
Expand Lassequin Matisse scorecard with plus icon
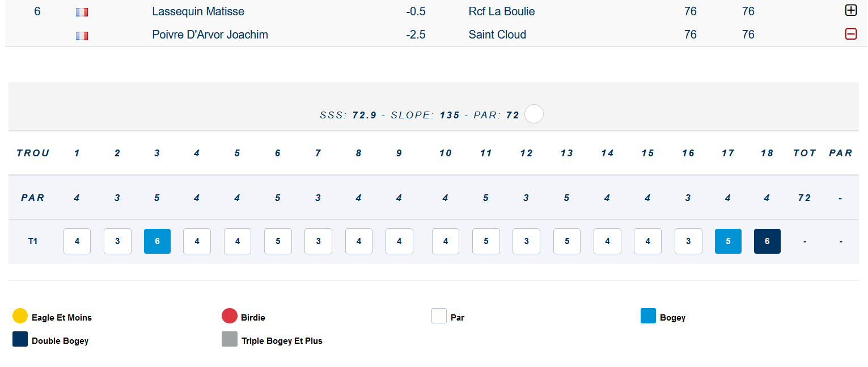tap(850, 10)
